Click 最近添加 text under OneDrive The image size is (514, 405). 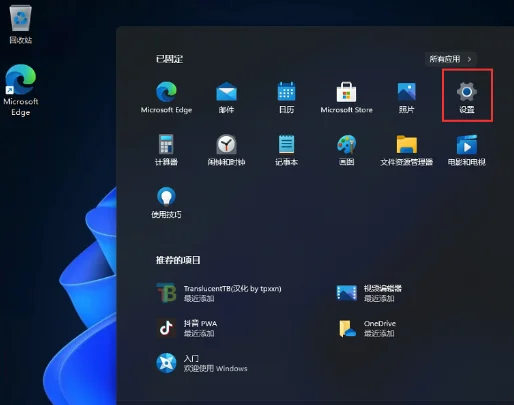coord(379,333)
